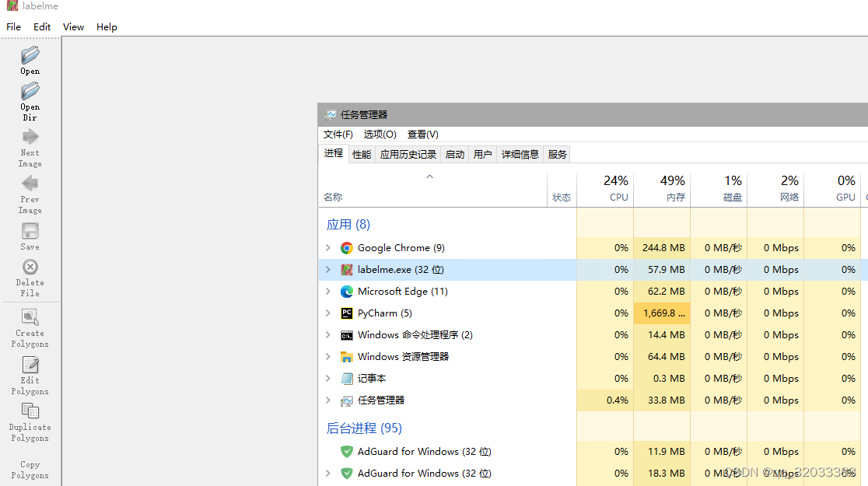Click the labelme title bar icon
Viewport: 868px width, 486px height.
pos(12,5)
